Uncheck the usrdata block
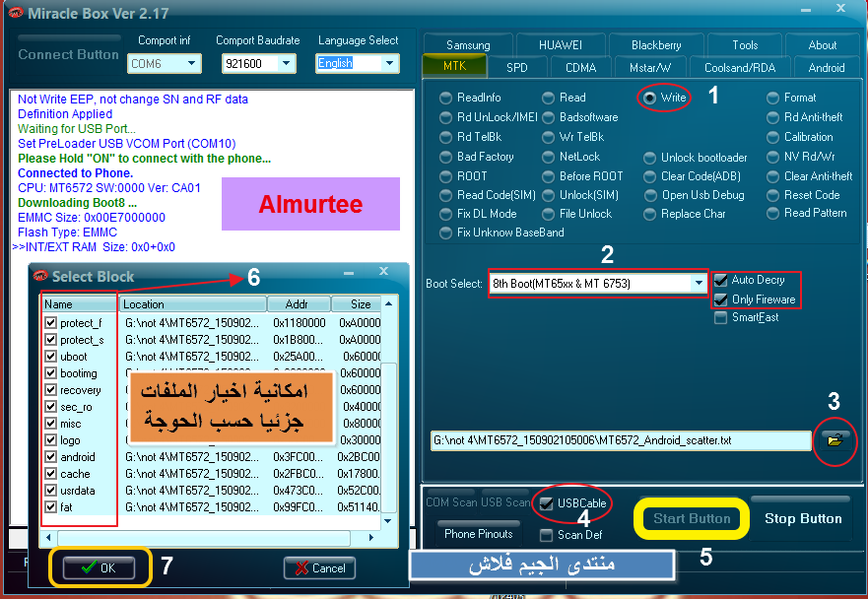The height and width of the screenshot is (599, 868). [x=51, y=491]
